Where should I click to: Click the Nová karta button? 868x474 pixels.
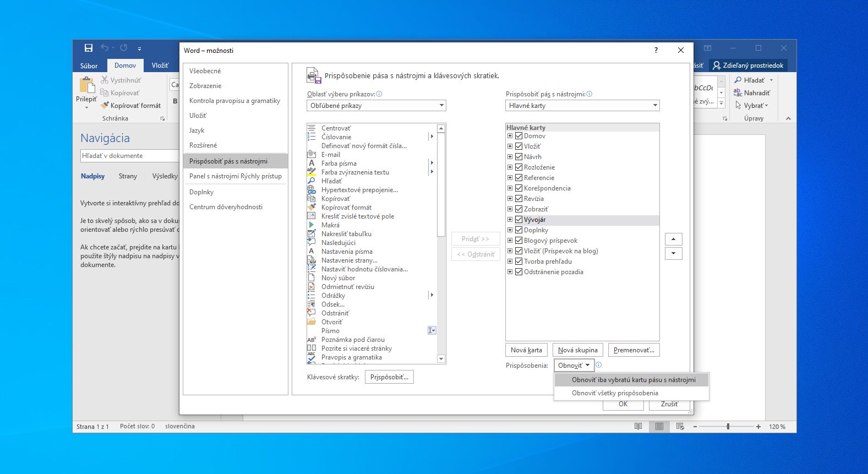click(526, 350)
